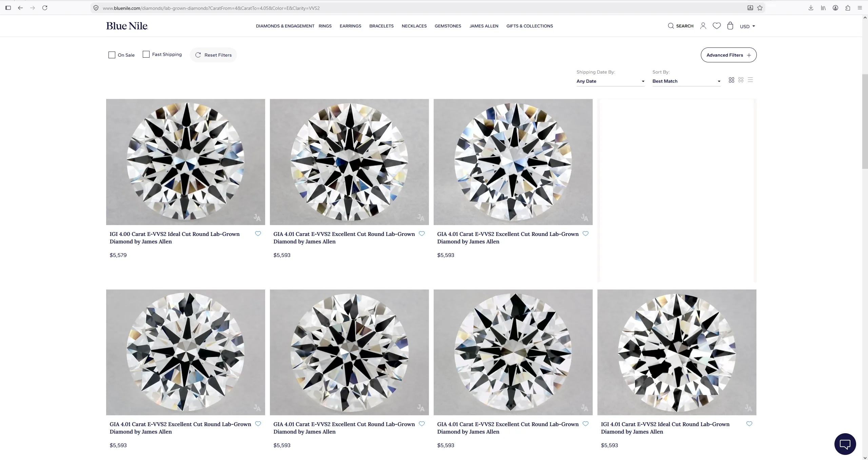Open the Gemstones menu

click(x=448, y=26)
